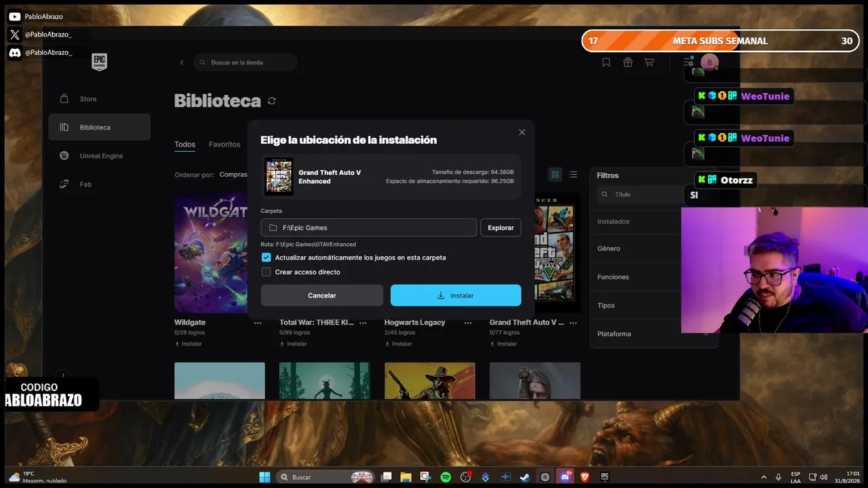The height and width of the screenshot is (488, 868).
Task: Open the settings list icon near the profile
Action: [x=688, y=62]
